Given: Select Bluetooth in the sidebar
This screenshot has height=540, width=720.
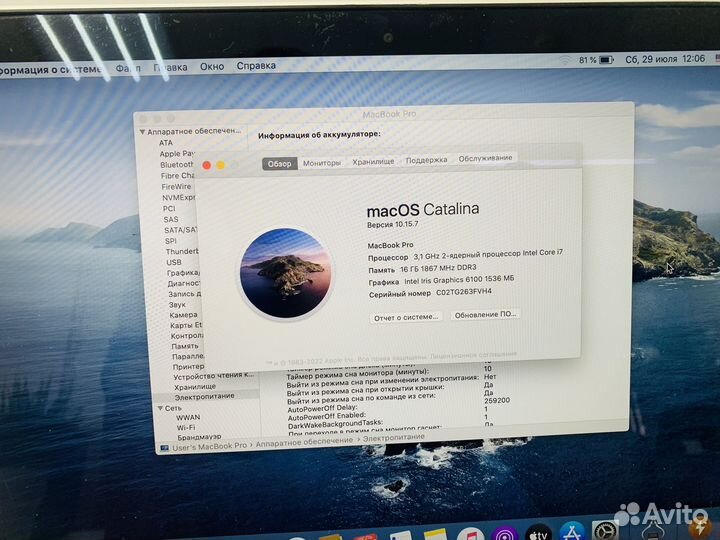Looking at the screenshot, I should (177, 164).
